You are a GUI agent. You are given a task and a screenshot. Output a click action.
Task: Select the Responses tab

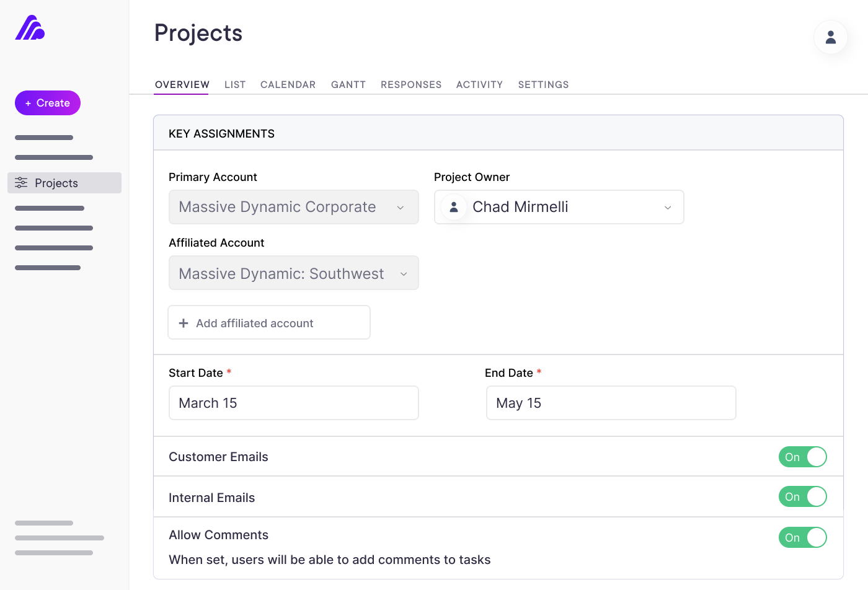[x=411, y=84]
